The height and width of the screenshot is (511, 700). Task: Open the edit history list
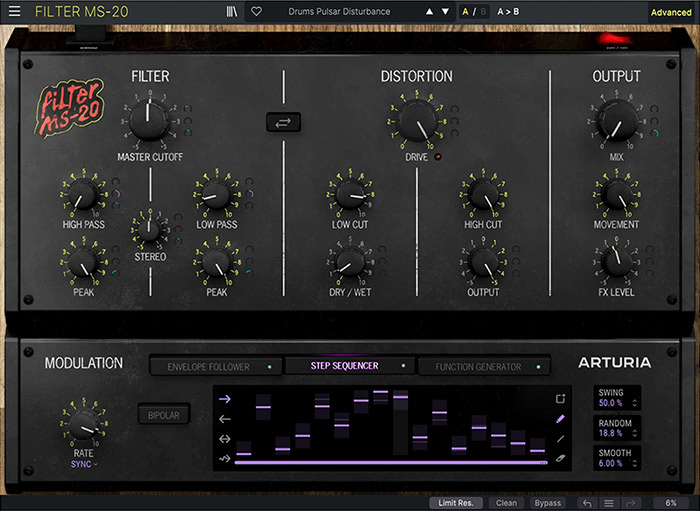click(x=609, y=503)
